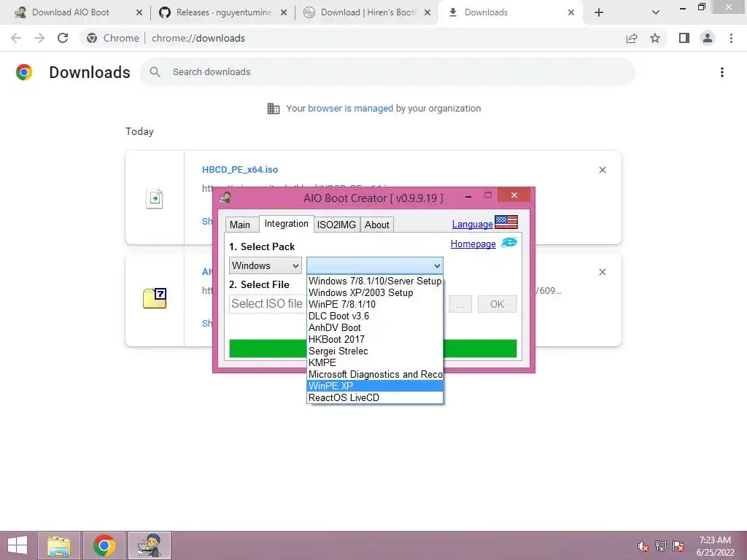
Task: Select WinPE 7/8.1/10 option
Action: (x=375, y=304)
